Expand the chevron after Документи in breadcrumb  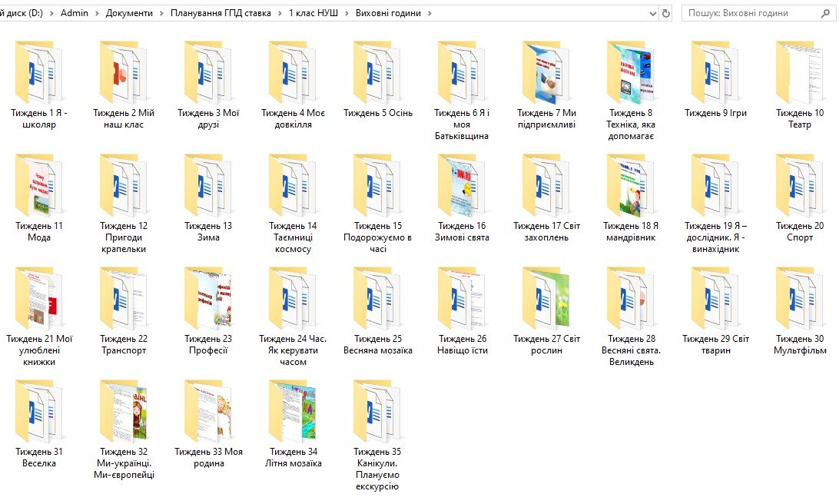coord(162,13)
